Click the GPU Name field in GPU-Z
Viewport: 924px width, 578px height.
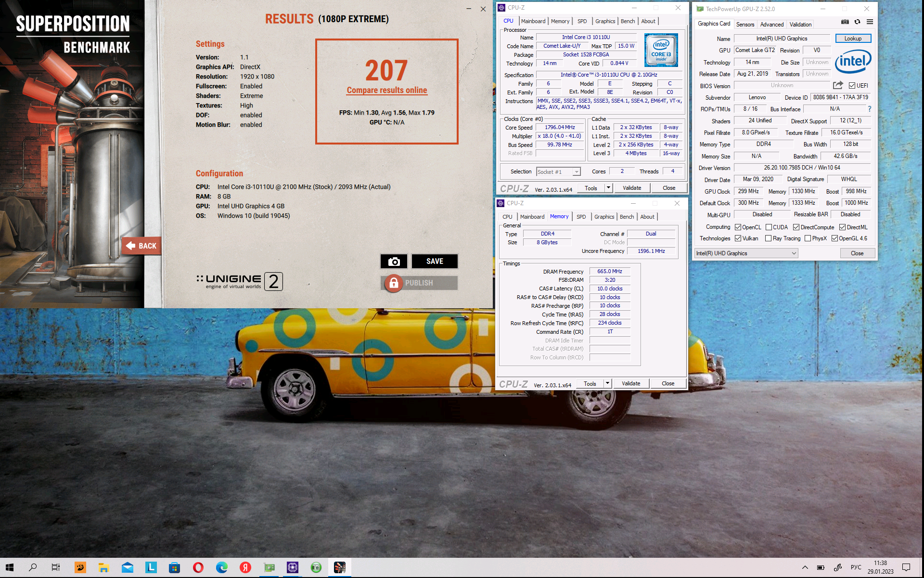click(x=782, y=39)
